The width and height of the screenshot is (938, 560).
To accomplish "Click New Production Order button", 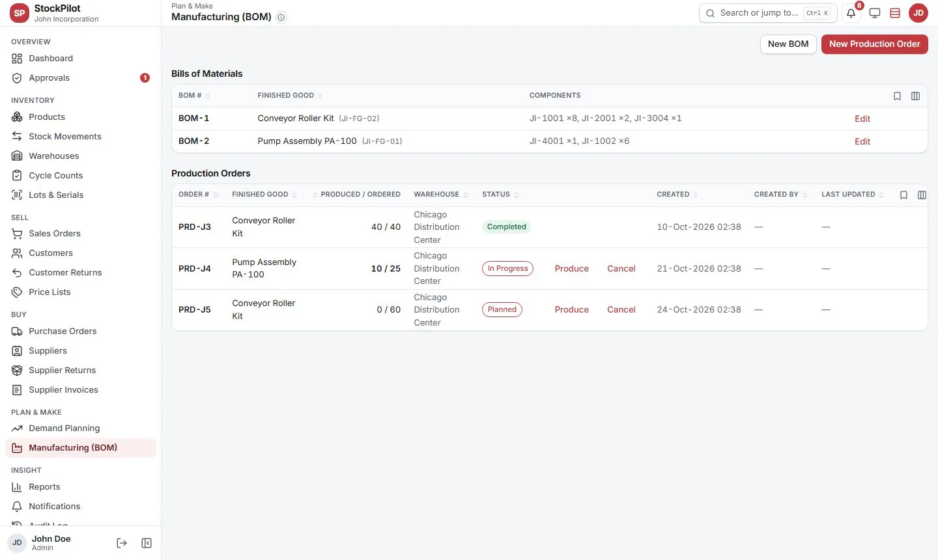I will pos(874,44).
